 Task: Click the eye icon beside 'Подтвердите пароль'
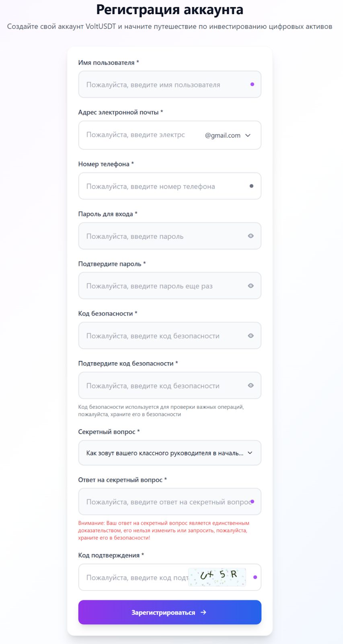pyautogui.click(x=251, y=286)
